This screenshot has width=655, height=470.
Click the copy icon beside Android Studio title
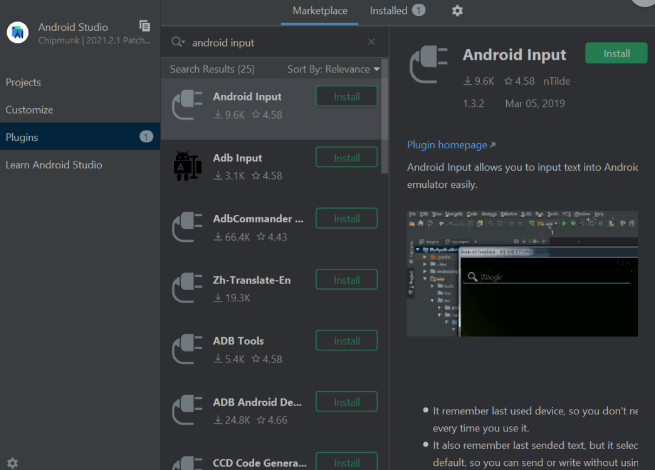click(145, 26)
